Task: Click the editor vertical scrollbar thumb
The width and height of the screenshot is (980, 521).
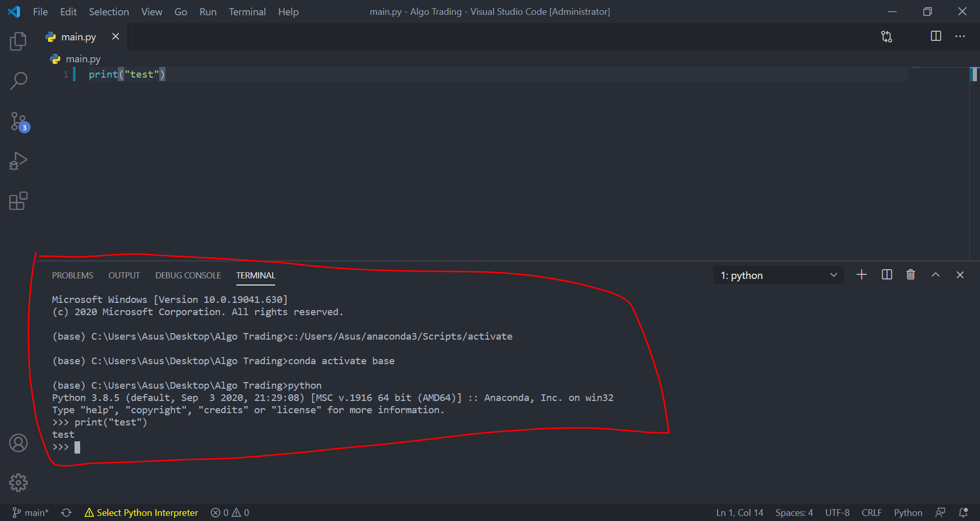Action: [974, 75]
